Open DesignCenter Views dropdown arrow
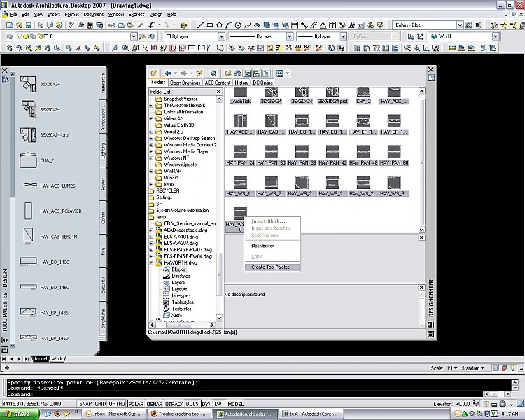 pos(288,73)
